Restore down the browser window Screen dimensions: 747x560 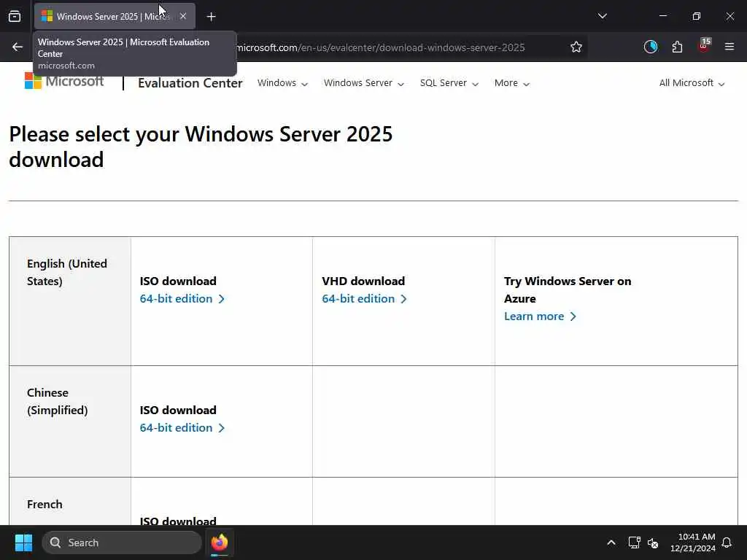point(697,16)
